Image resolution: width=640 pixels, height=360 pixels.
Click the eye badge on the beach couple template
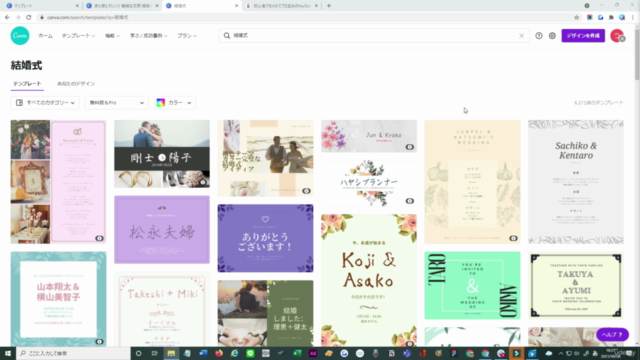pos(306,191)
